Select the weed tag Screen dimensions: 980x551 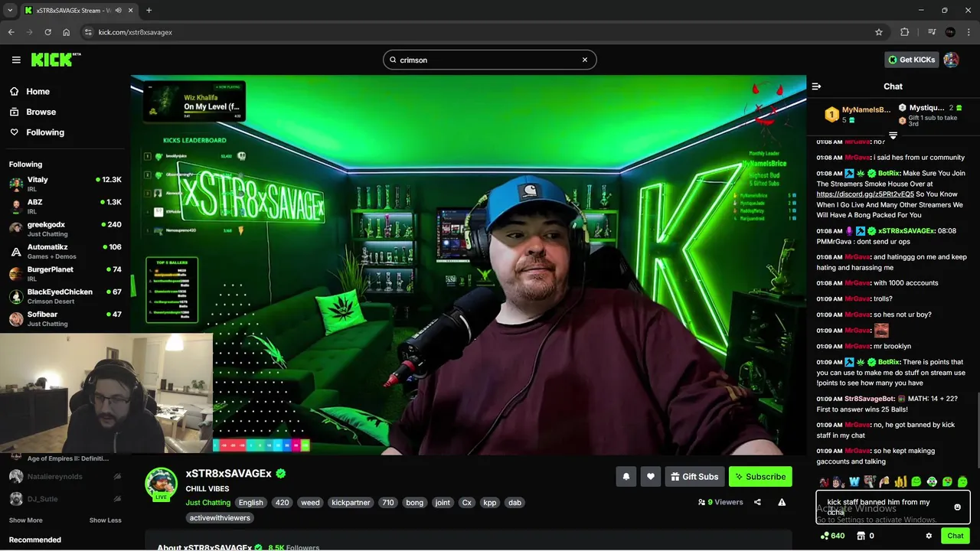[x=310, y=503]
